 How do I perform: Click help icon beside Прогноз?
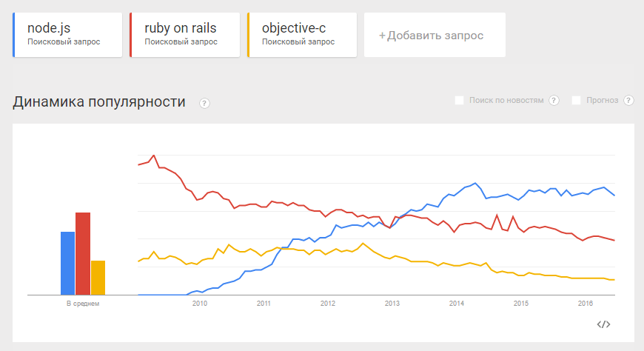click(629, 100)
